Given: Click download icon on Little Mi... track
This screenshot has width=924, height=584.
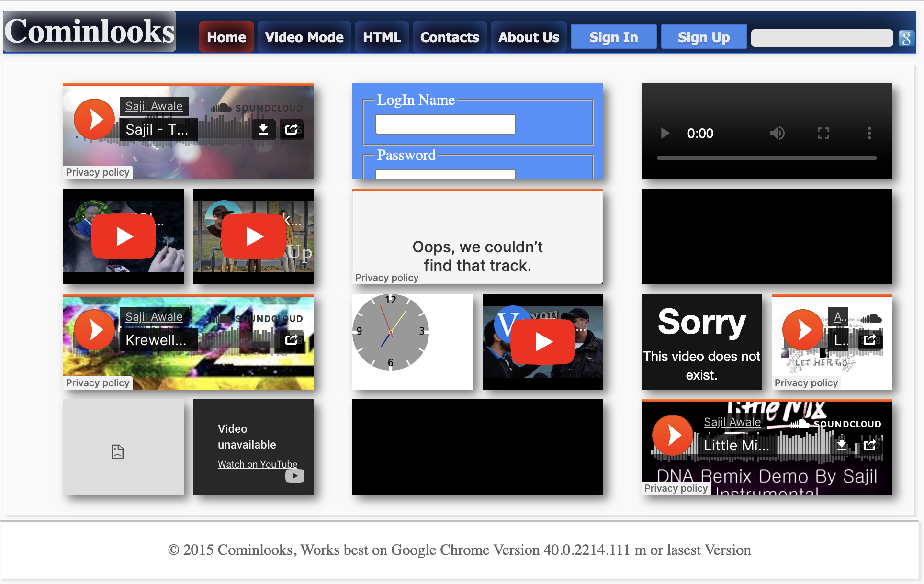Looking at the screenshot, I should pyautogui.click(x=841, y=445).
